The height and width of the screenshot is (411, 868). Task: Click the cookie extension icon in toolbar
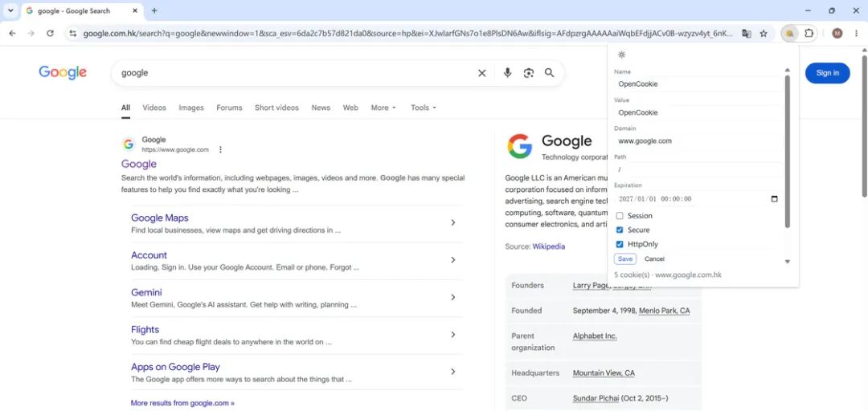click(x=789, y=33)
